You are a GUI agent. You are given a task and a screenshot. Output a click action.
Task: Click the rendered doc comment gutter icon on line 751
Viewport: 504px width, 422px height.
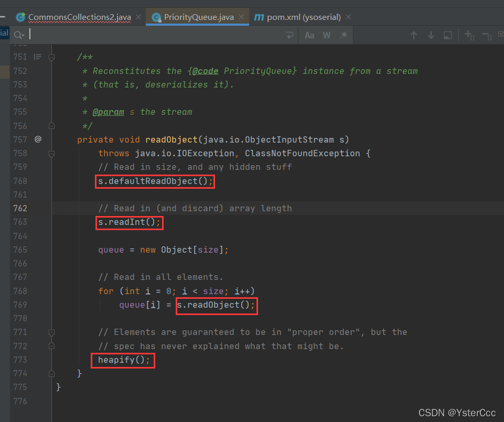point(38,57)
